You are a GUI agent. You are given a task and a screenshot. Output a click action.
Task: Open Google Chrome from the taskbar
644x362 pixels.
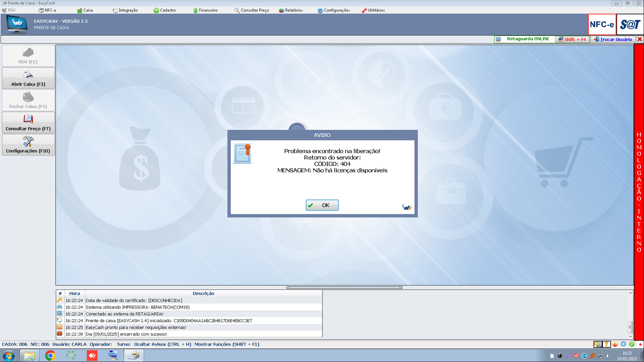click(x=50, y=356)
